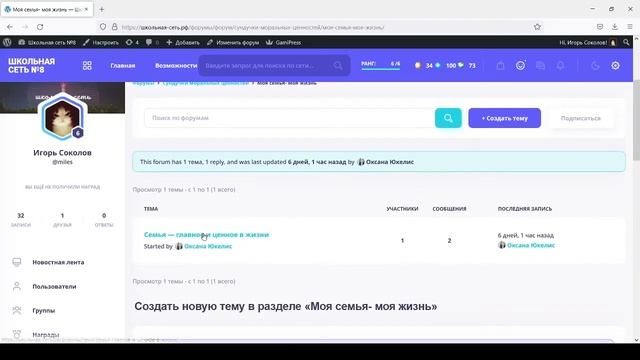Open the WordPress logo menu in admin bar
The width and height of the screenshot is (640, 360).
[7, 42]
